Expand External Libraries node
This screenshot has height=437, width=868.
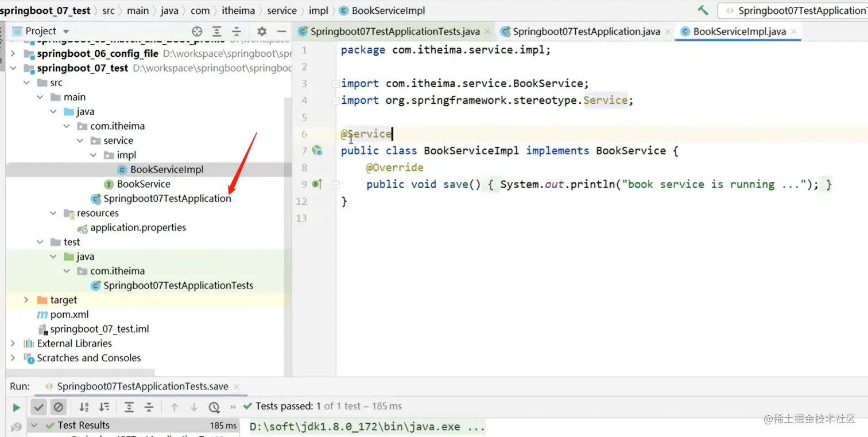coord(13,344)
